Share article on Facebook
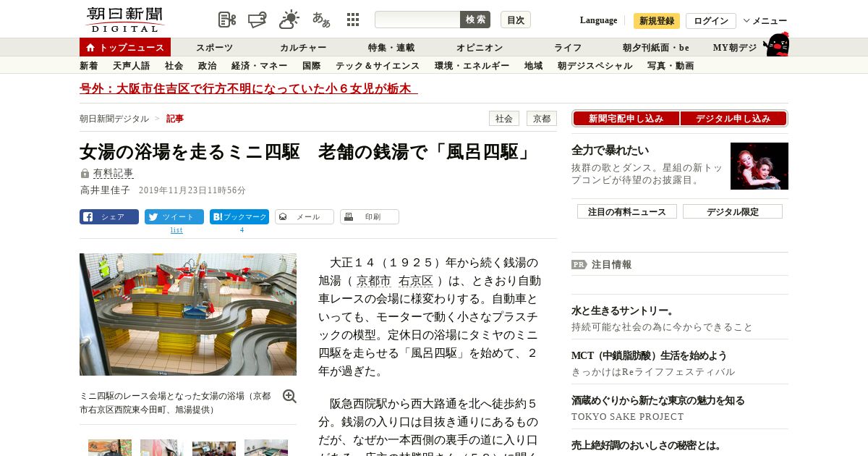The height and width of the screenshot is (456, 868). (x=109, y=216)
